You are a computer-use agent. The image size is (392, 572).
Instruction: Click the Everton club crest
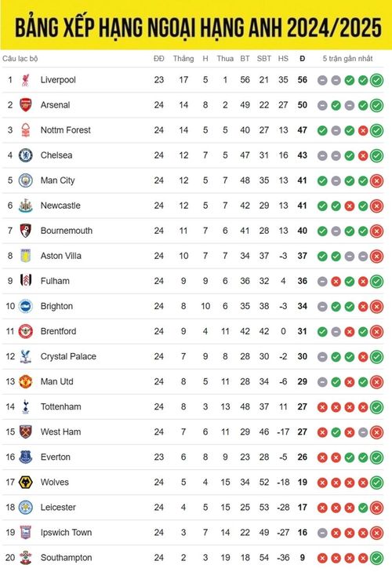(26, 457)
